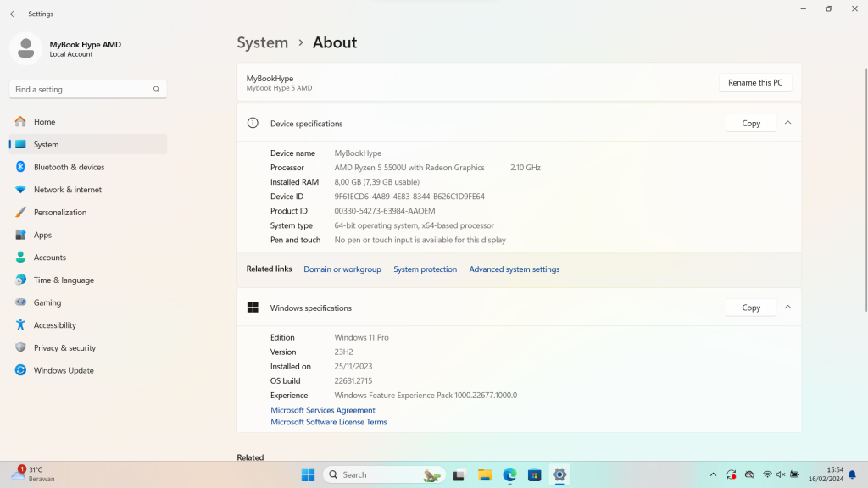This screenshot has height=488, width=868.
Task: Click the vertical scrollbar of the About page
Action: coord(865,190)
